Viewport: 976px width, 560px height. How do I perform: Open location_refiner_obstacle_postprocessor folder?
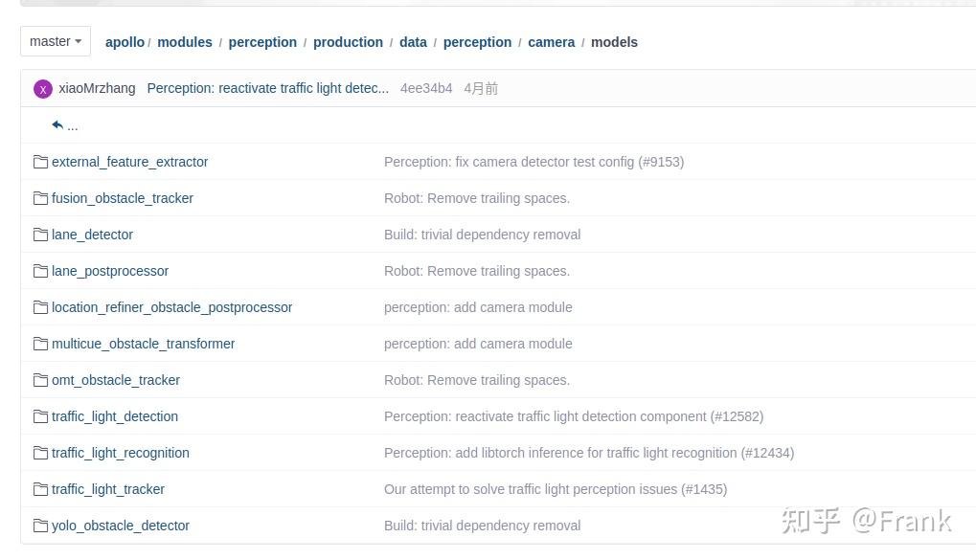(x=172, y=307)
